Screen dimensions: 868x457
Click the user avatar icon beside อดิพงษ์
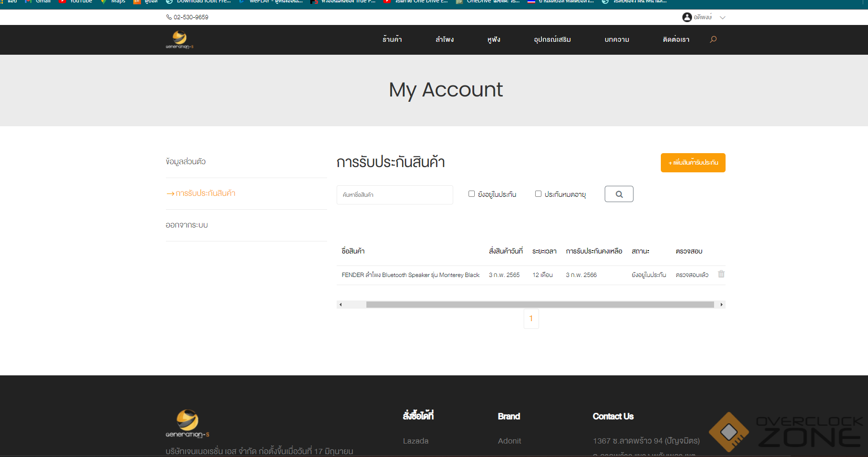687,17
